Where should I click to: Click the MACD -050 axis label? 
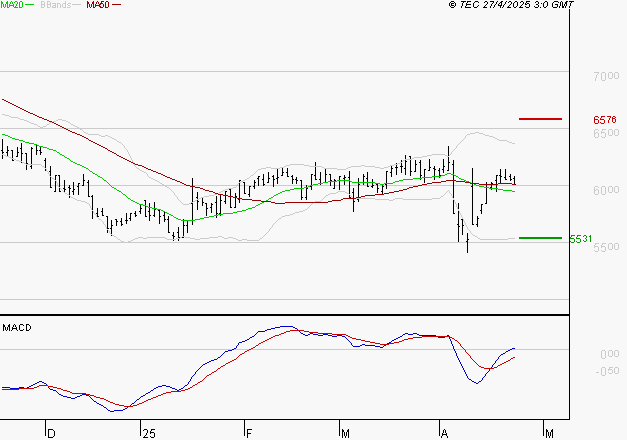point(607,371)
